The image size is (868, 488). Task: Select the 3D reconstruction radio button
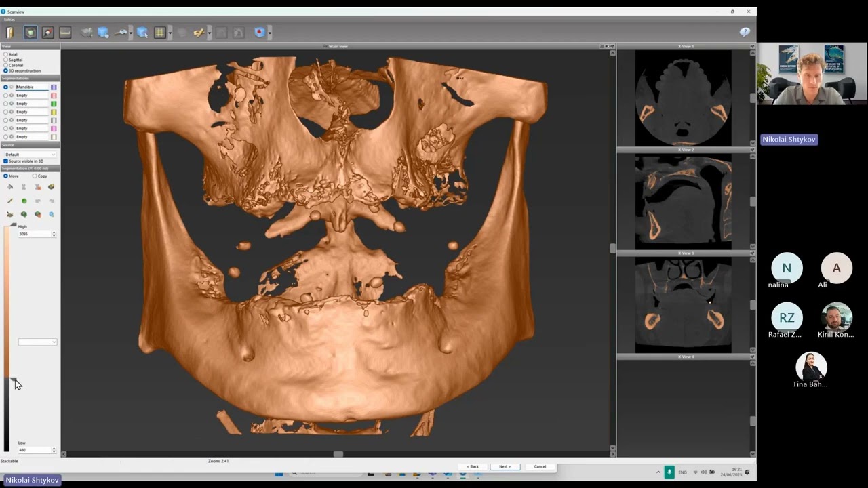point(5,70)
